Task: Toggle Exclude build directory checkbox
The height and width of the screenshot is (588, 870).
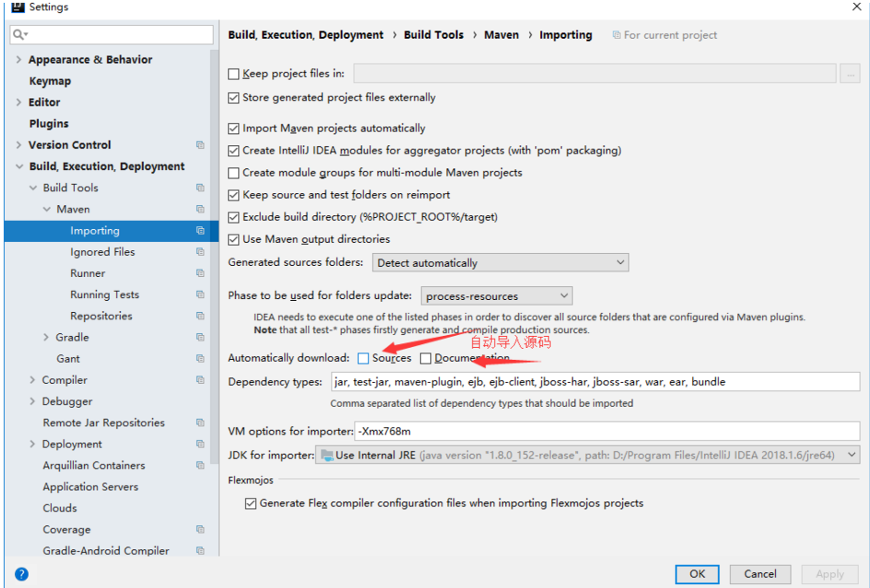Action: [x=234, y=217]
